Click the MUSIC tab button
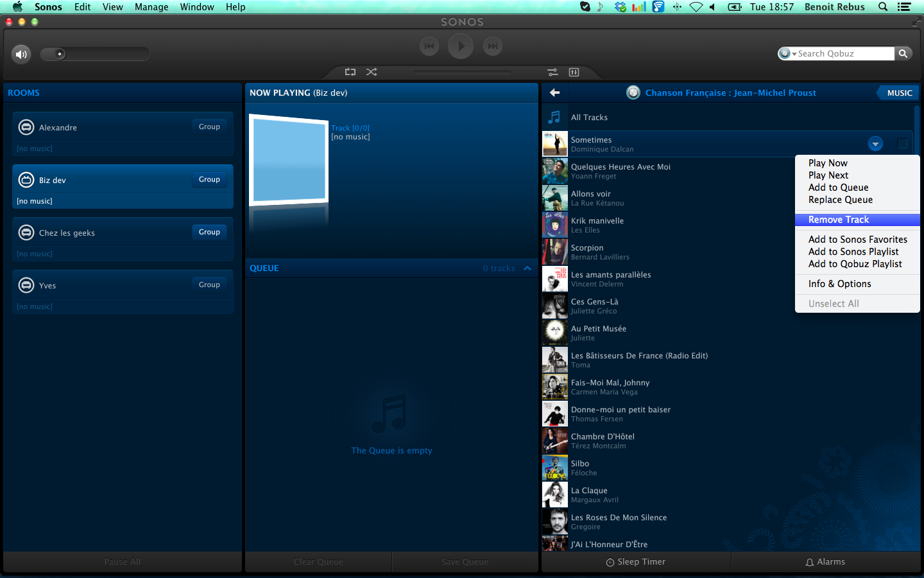This screenshot has height=578, width=924. (899, 92)
